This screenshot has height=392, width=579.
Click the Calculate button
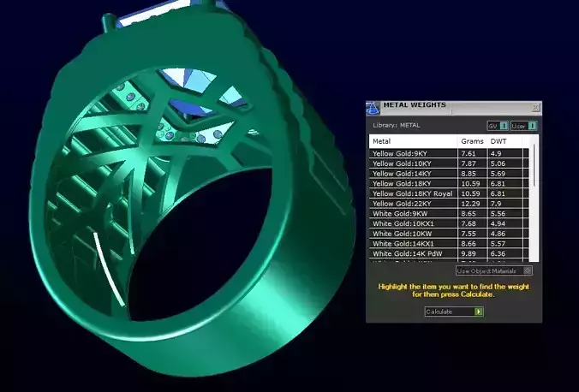(454, 312)
